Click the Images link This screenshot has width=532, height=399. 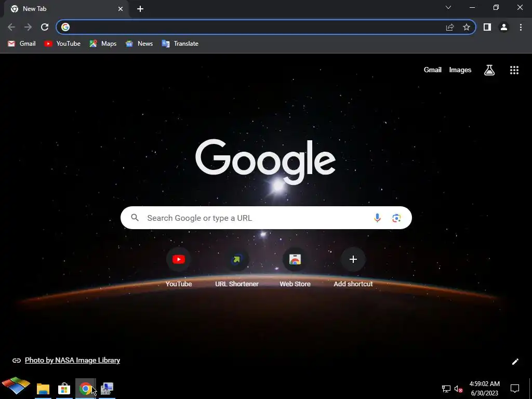460,70
